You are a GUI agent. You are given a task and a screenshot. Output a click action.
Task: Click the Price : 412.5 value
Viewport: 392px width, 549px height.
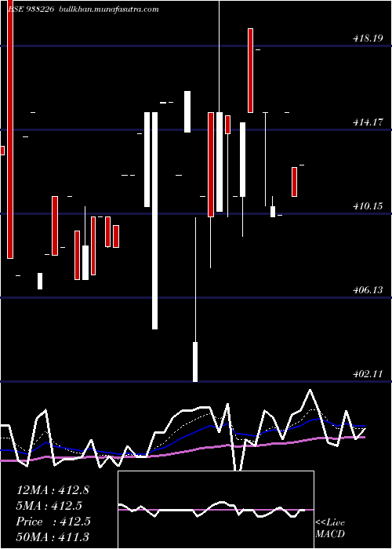click(53, 522)
